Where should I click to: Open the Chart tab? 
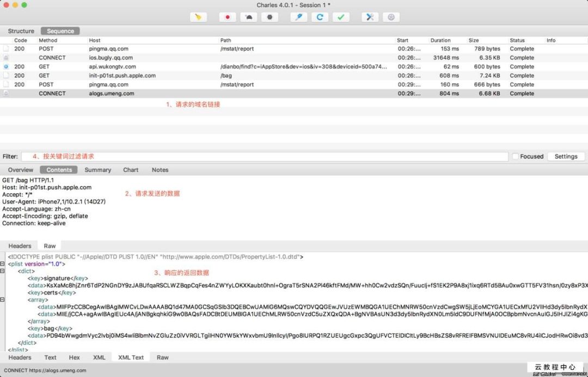pyautogui.click(x=131, y=170)
